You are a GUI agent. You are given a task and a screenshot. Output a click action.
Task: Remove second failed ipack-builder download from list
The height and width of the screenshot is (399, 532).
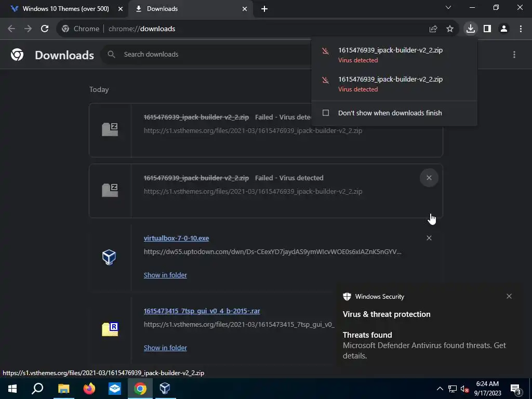[x=429, y=178]
